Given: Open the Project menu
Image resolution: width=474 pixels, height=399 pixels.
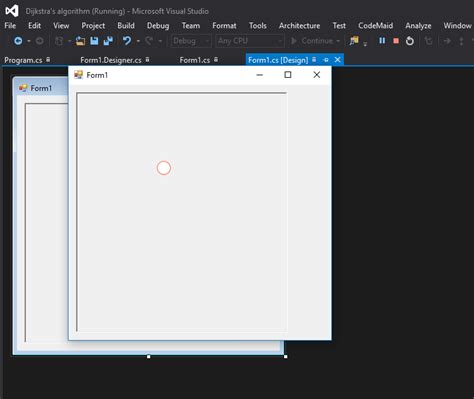Looking at the screenshot, I should point(93,26).
